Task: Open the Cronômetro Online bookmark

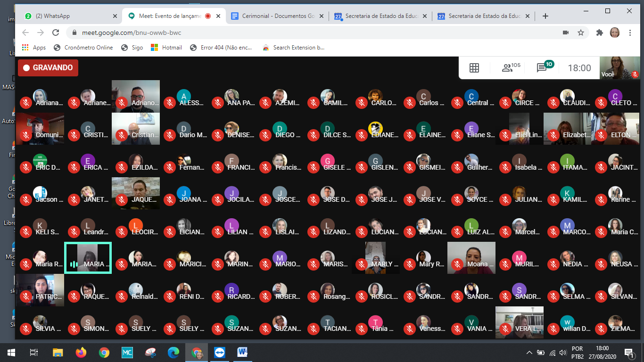Action: click(x=83, y=48)
